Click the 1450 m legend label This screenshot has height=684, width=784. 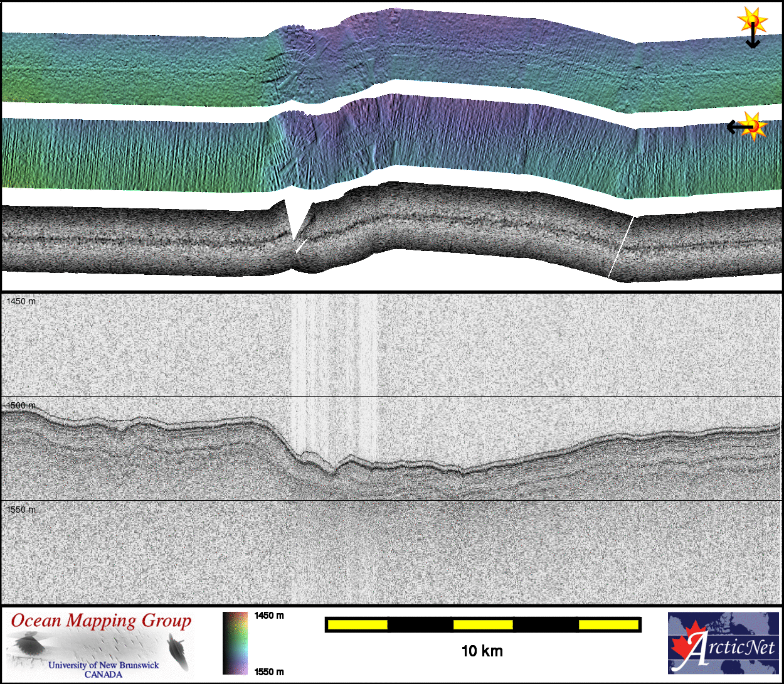(x=269, y=616)
